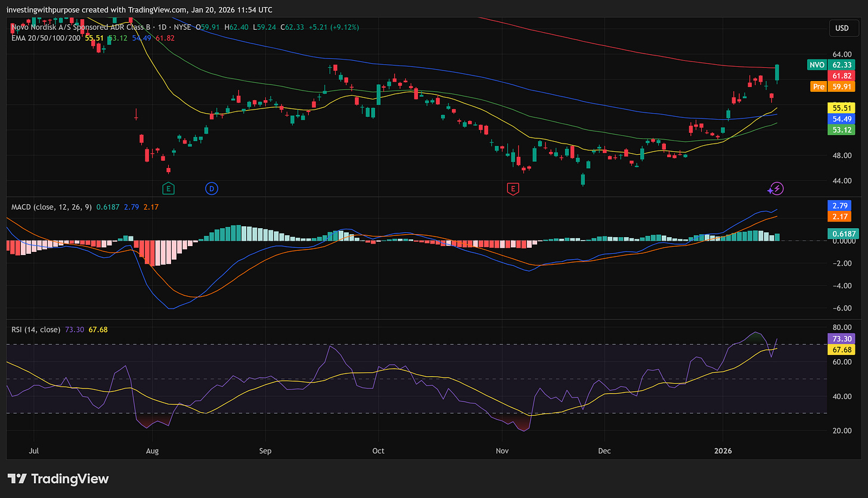
Task: Click the 20.00 RSI scale label
Action: point(841,431)
